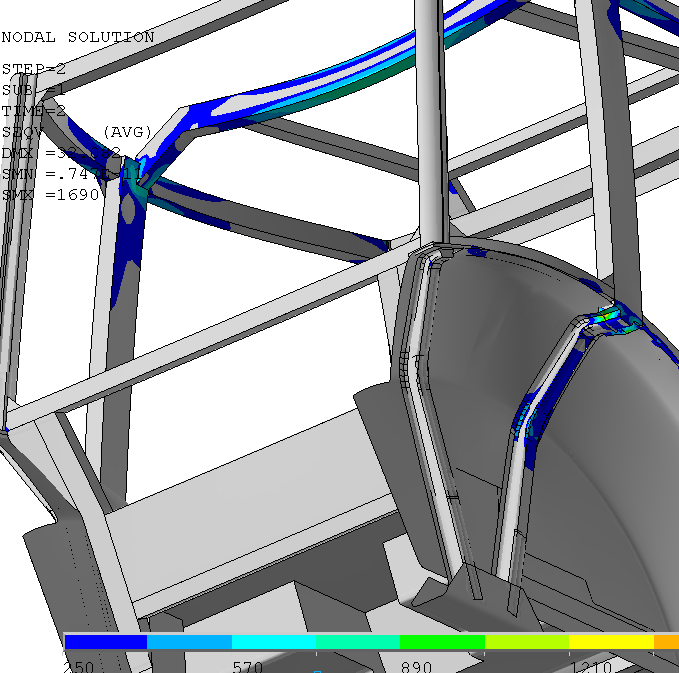The image size is (679, 673).
Task: Select the medium blue legend band
Action: [x=189, y=641]
